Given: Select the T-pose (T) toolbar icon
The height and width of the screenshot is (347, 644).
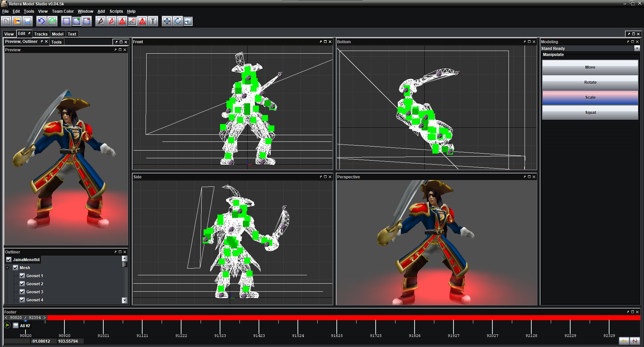Looking at the screenshot, I should 153,21.
